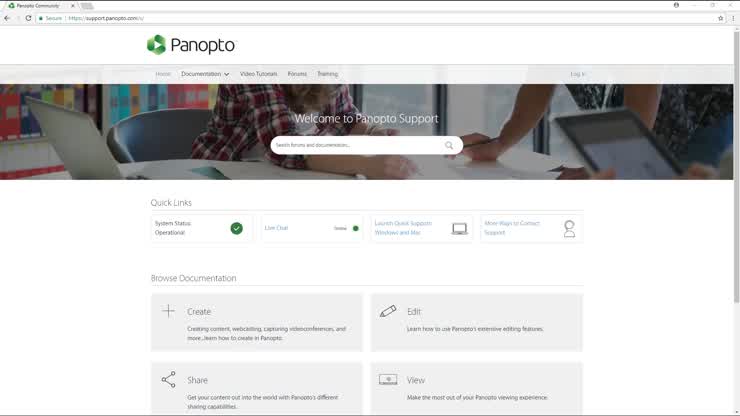
Task: Expand the Documentation dropdown menu
Action: coord(205,74)
